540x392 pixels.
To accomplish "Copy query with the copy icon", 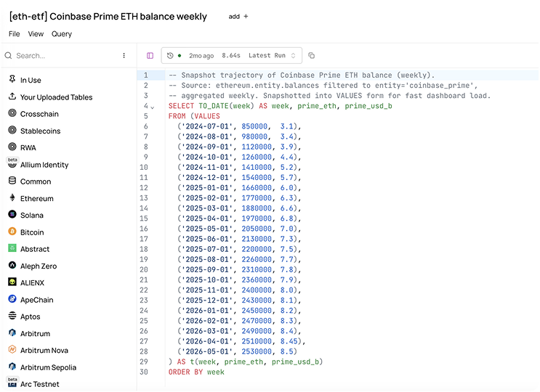I will pyautogui.click(x=311, y=55).
